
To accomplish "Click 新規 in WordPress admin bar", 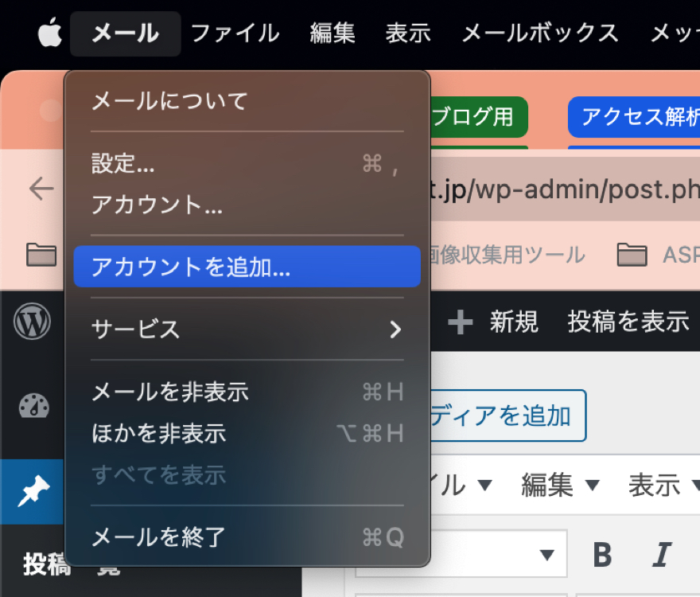I will coord(493,322).
